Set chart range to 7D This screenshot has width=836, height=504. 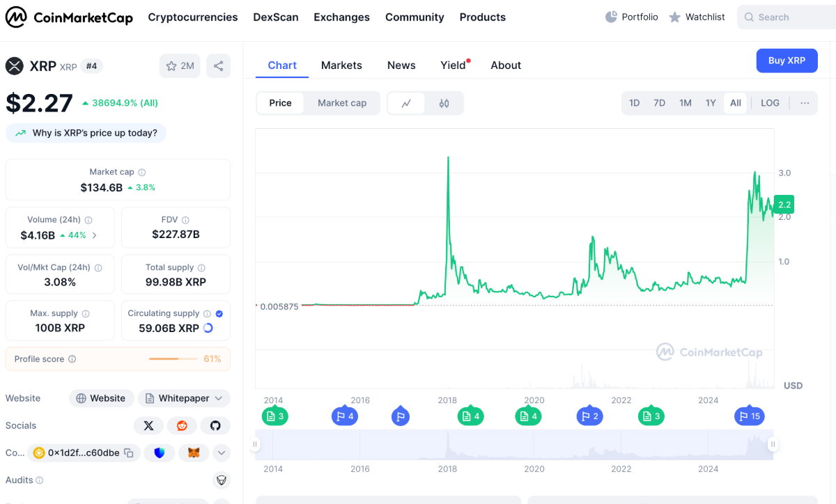point(659,103)
